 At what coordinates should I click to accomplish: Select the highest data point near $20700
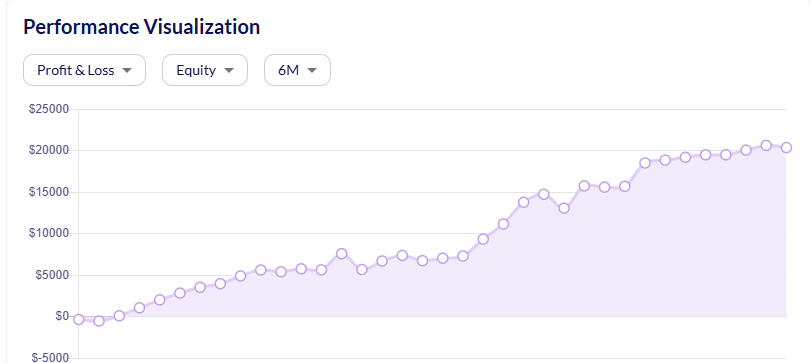point(766,145)
